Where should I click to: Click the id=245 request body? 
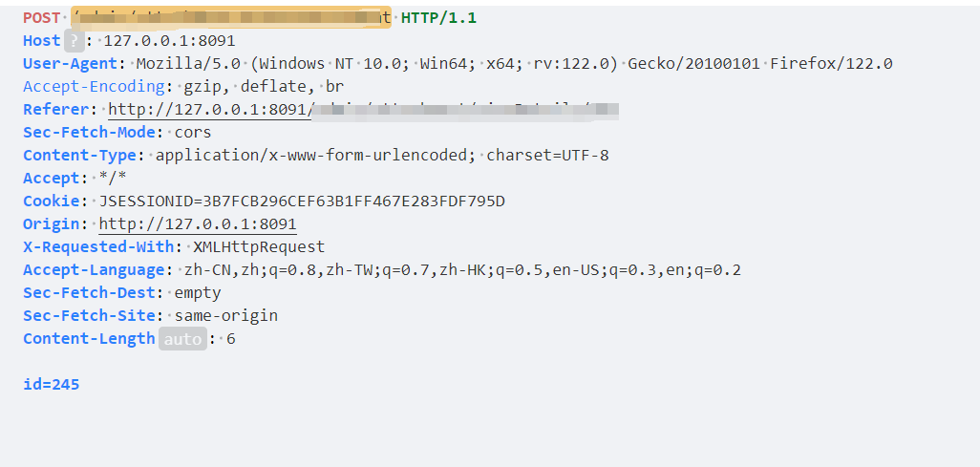click(x=52, y=385)
